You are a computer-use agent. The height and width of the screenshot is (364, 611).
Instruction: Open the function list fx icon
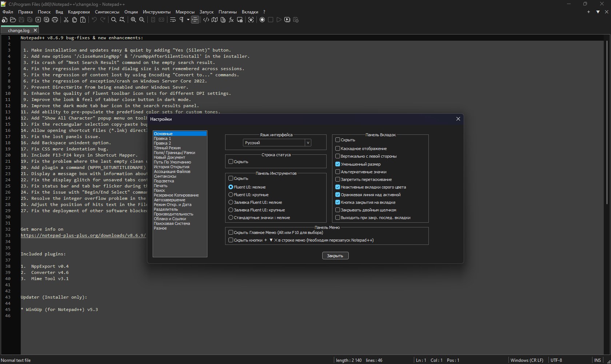click(231, 20)
